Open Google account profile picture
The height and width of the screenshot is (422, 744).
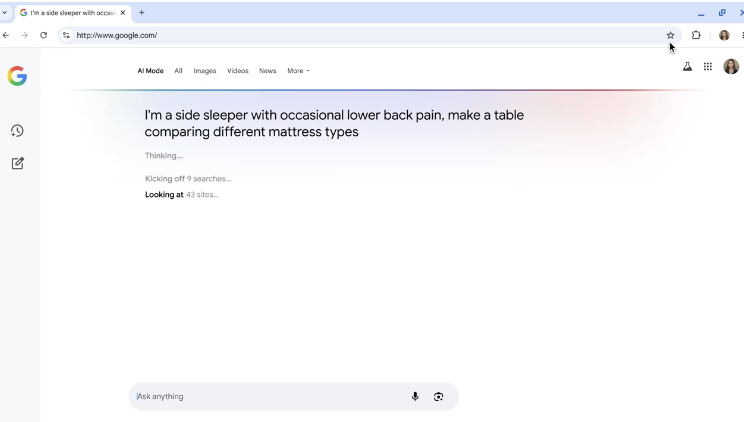coord(731,67)
